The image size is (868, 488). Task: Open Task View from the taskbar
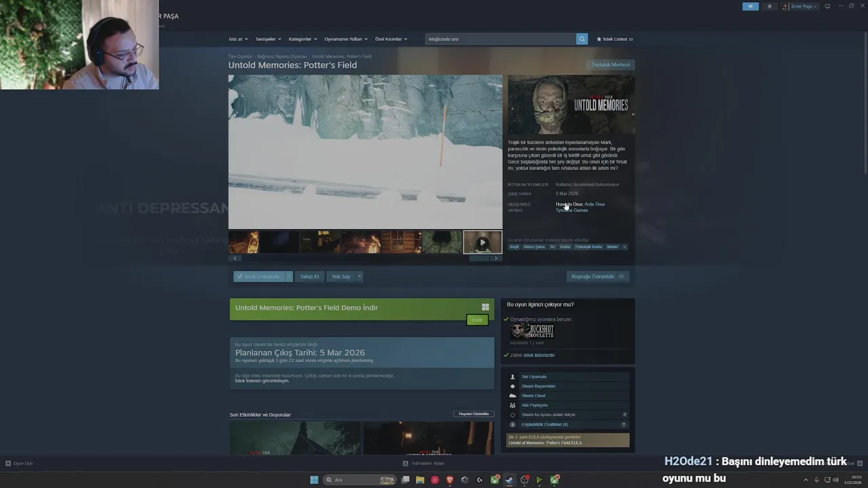406,480
